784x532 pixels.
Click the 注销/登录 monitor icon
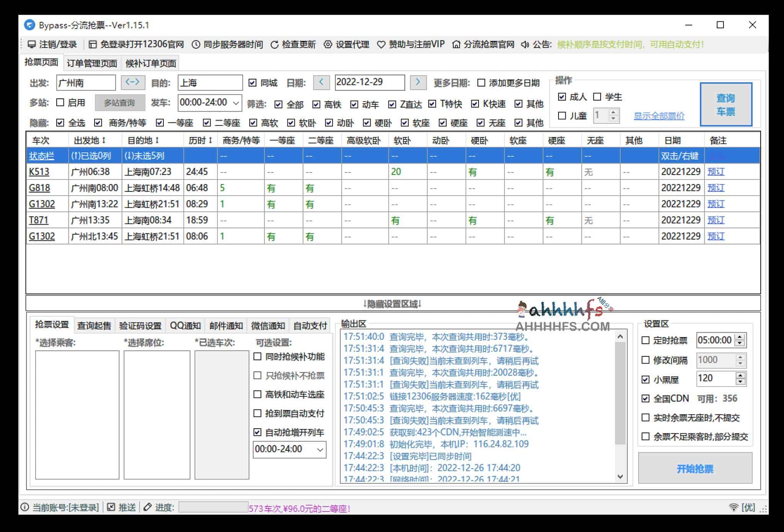(32, 44)
